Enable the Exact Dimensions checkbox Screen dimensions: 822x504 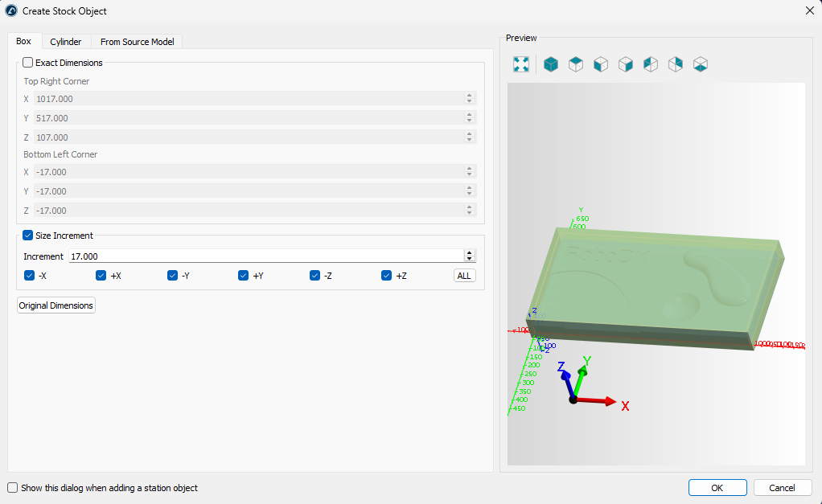point(28,63)
